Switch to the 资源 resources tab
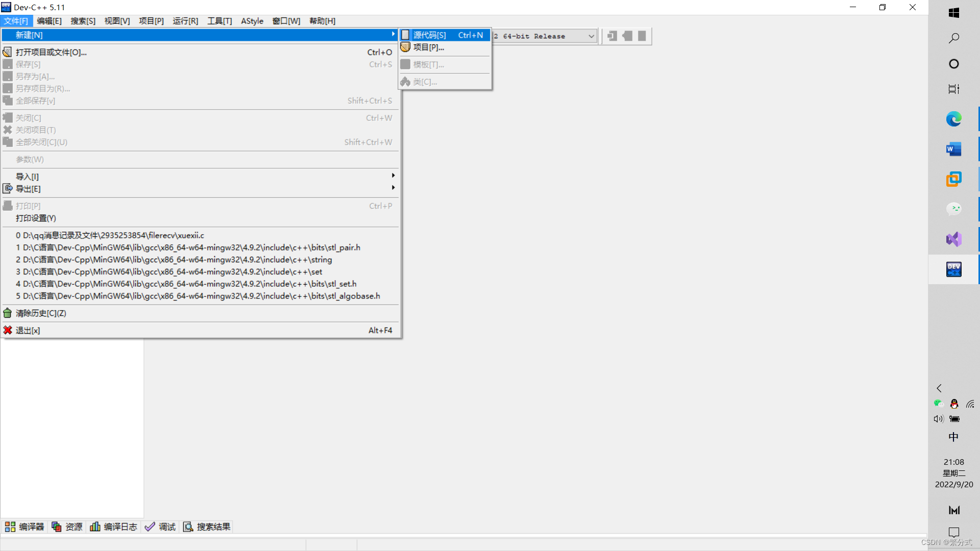 click(67, 527)
